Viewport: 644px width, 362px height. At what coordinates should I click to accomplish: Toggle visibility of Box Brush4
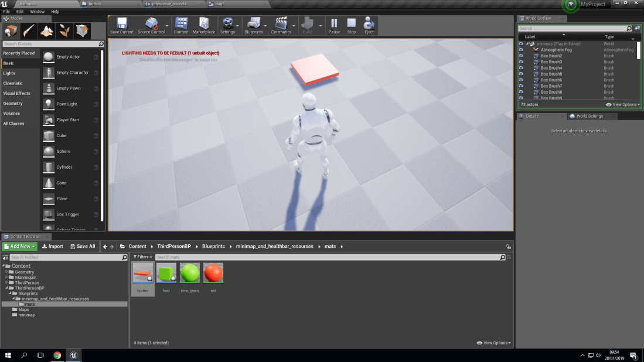522,68
